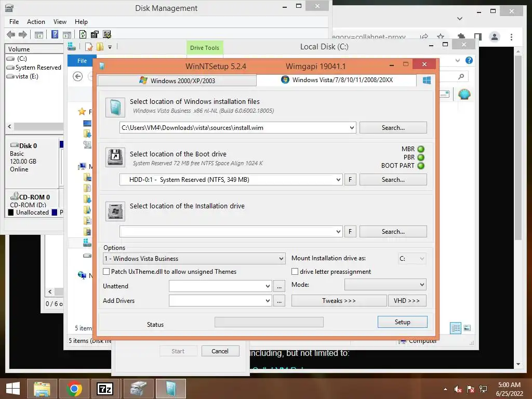The width and height of the screenshot is (532, 399).
Task: Click Search for Installation drive
Action: coord(393,231)
